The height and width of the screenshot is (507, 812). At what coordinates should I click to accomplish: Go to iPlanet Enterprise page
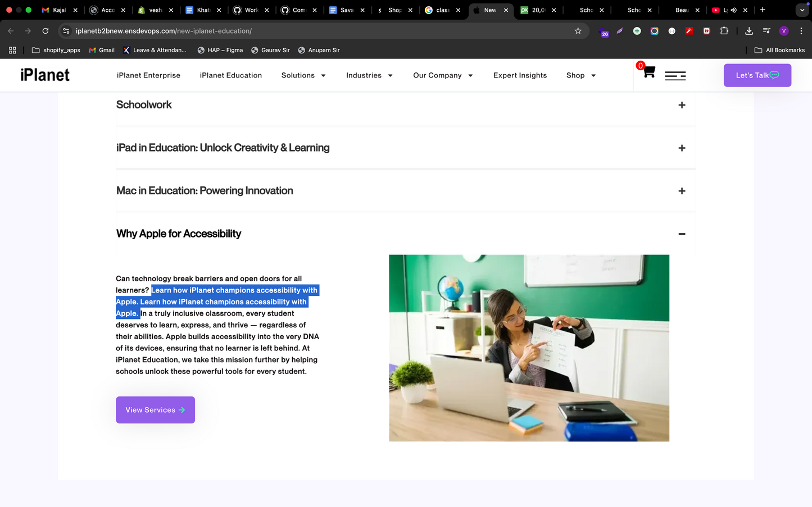pos(148,75)
